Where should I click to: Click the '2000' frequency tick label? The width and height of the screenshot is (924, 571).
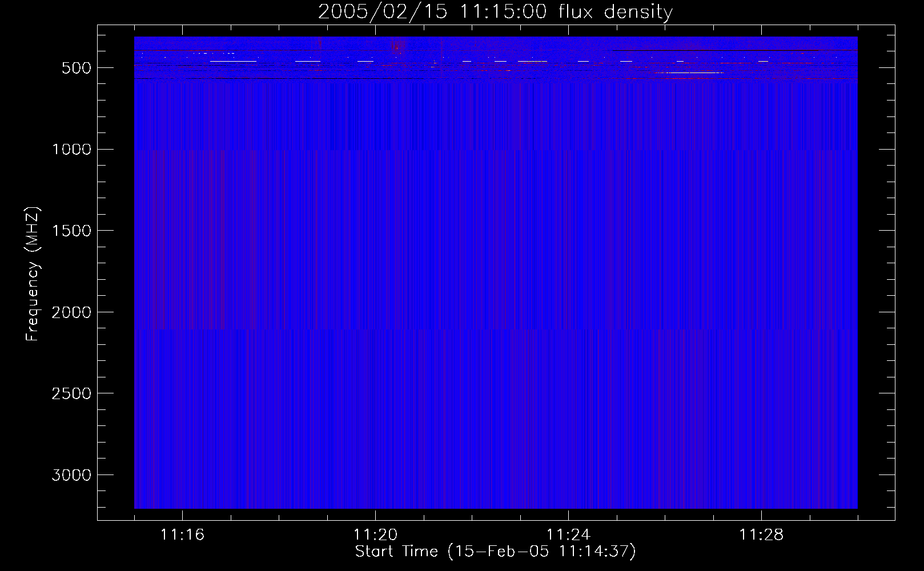click(71, 312)
